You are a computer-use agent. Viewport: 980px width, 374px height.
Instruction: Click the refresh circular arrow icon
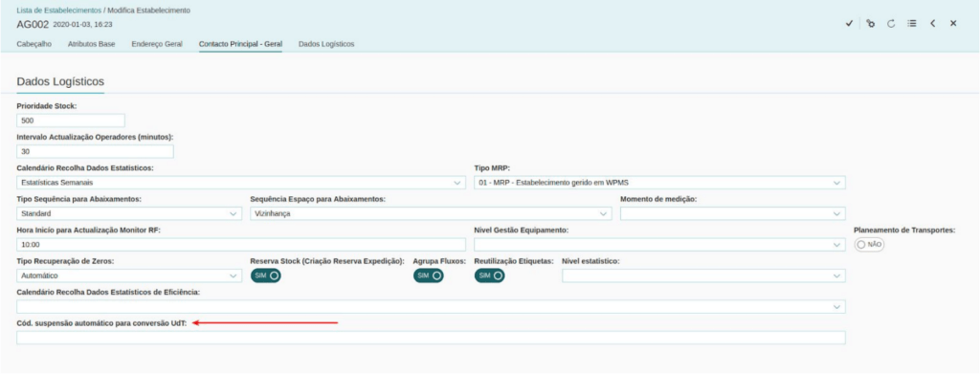pos(891,24)
